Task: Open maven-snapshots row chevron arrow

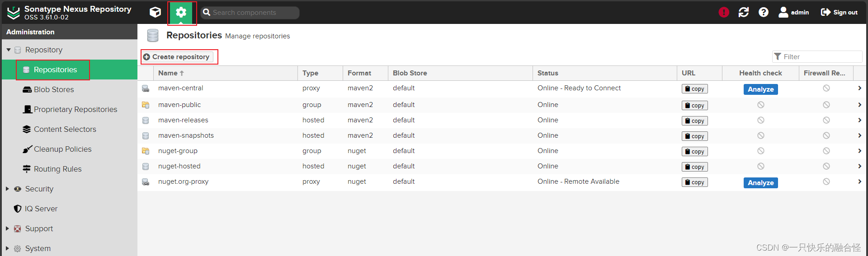Action: tap(859, 135)
